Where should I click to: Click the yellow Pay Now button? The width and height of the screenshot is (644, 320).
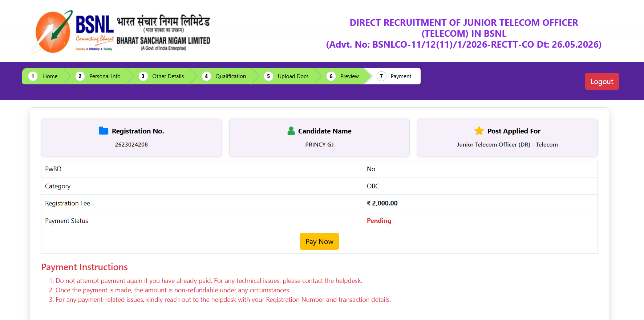319,241
